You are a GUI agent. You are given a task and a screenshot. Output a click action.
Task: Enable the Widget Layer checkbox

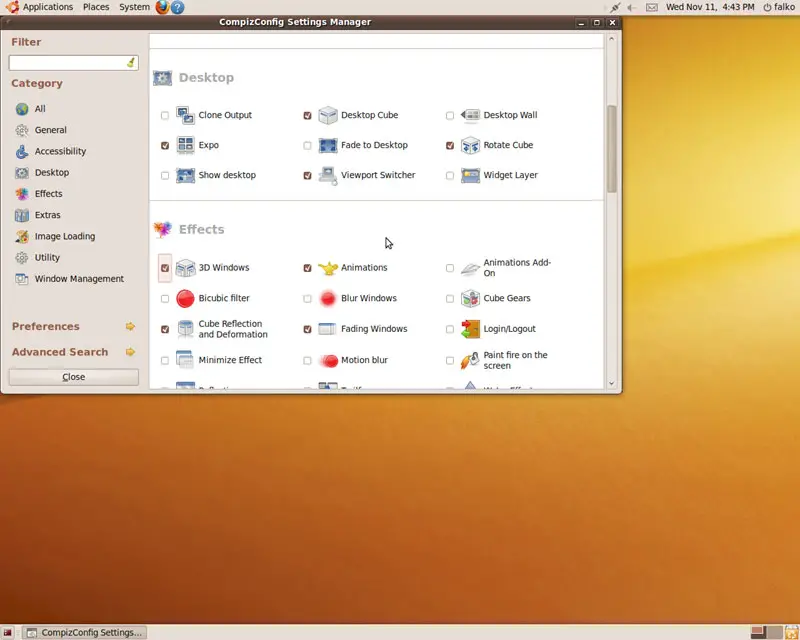click(449, 176)
